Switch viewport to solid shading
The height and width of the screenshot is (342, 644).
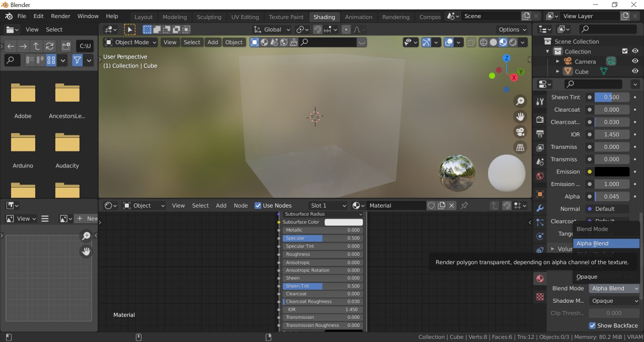click(493, 42)
